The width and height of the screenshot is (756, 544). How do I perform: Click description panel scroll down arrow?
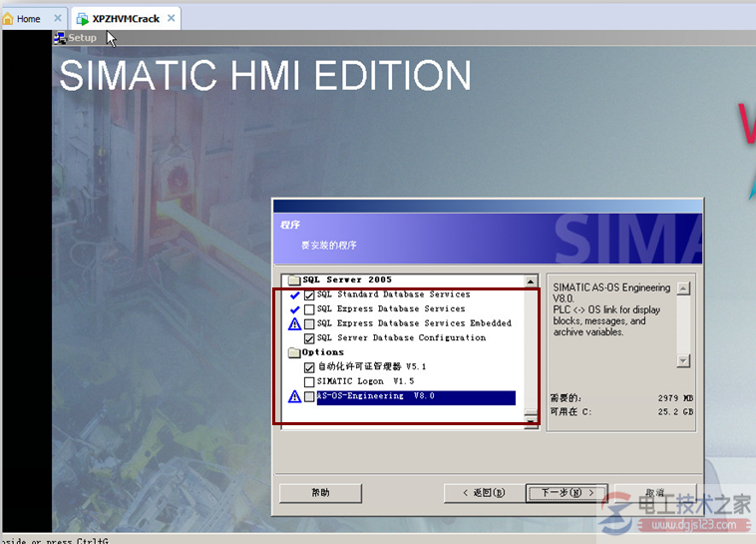point(683,360)
